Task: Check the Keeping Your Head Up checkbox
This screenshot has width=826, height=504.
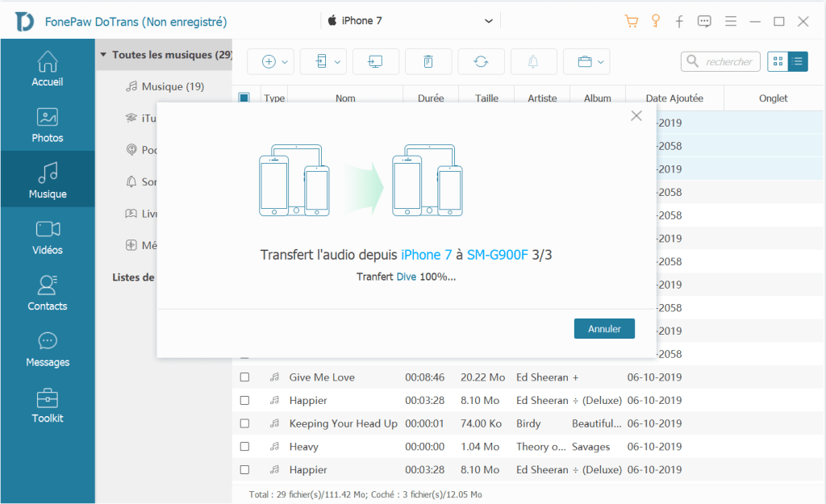Action: 244,423
